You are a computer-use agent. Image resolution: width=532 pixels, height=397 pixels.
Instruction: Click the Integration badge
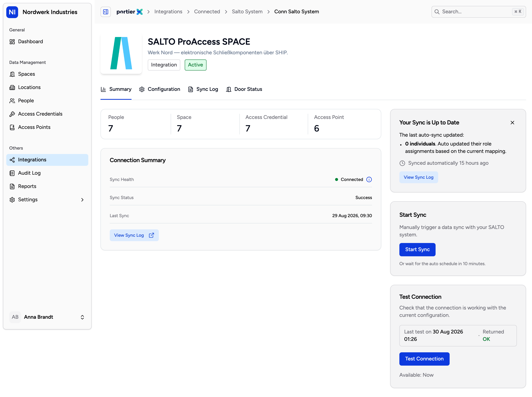(164, 65)
